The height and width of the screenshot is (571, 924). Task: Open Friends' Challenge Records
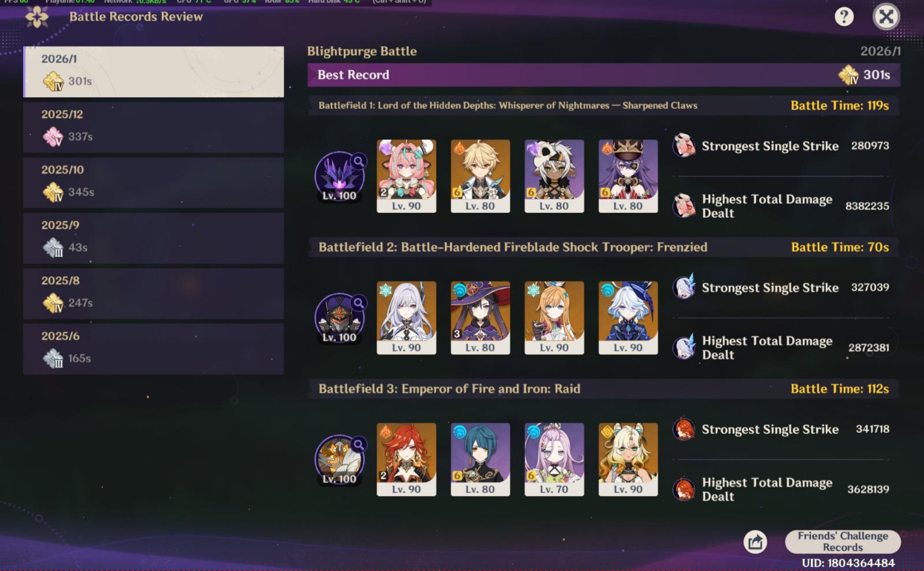coord(843,541)
